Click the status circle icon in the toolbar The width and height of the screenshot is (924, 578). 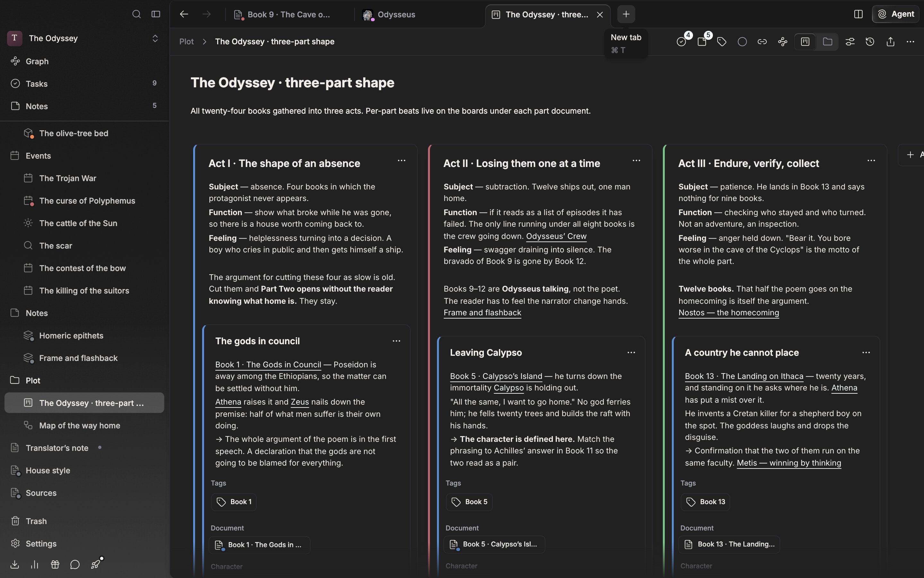tap(742, 41)
